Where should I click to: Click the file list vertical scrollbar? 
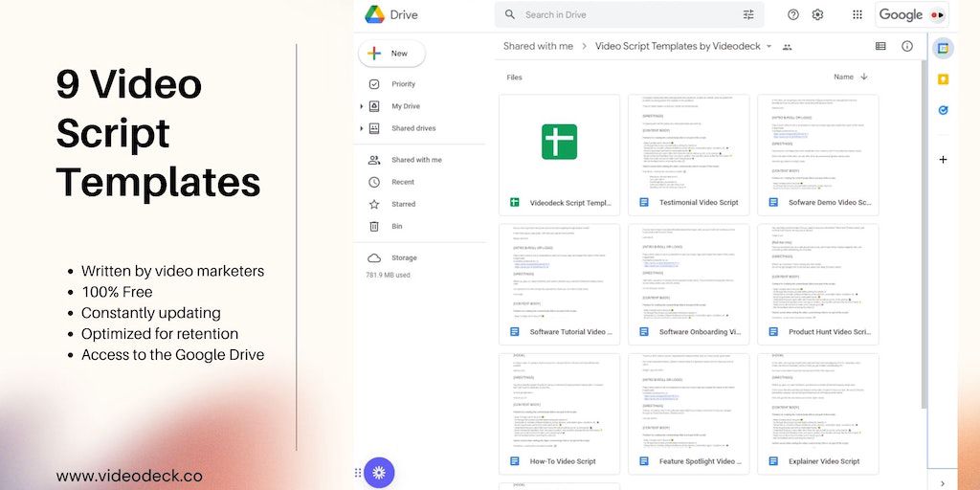pos(924,234)
